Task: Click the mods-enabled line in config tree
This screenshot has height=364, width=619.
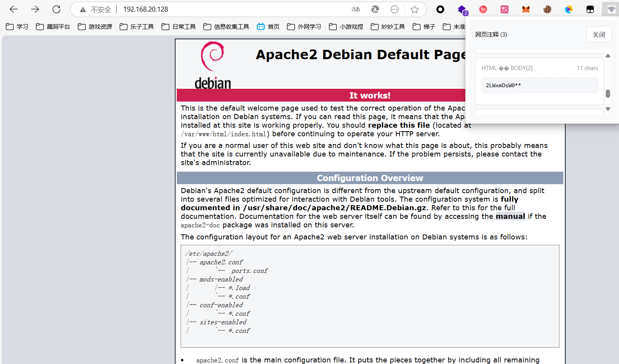Action: (221, 280)
